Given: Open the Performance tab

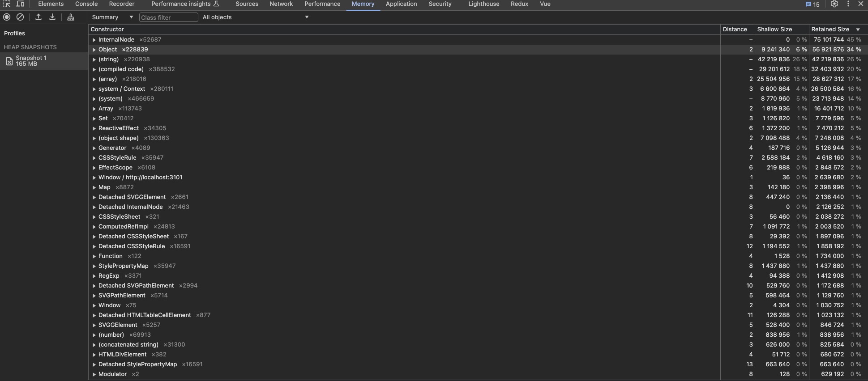Looking at the screenshot, I should (x=322, y=4).
